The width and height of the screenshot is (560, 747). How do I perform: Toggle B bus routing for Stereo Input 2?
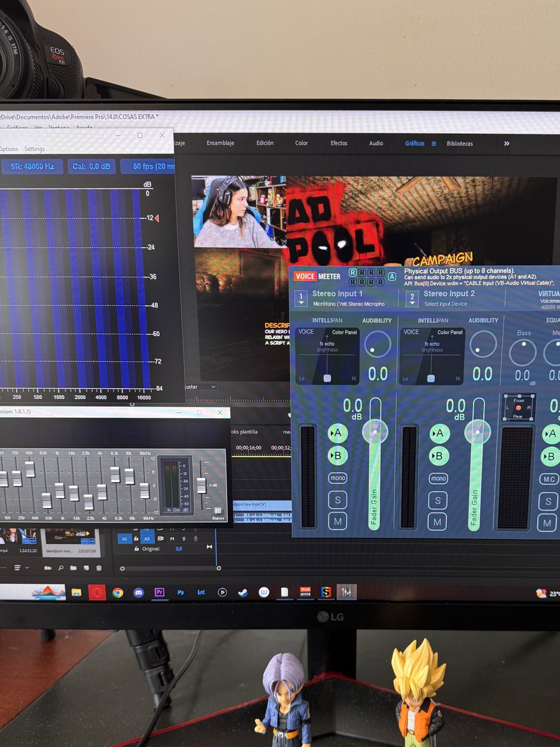(439, 456)
